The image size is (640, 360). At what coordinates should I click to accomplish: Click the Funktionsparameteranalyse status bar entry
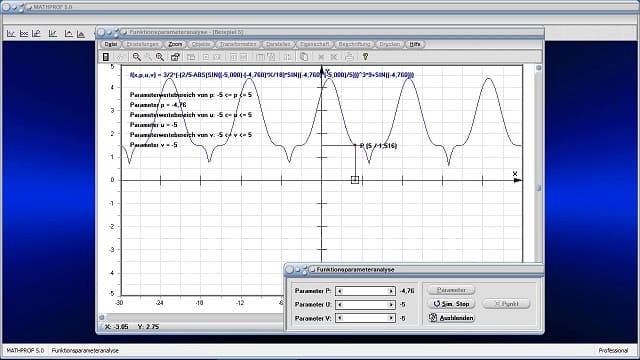tap(85, 351)
